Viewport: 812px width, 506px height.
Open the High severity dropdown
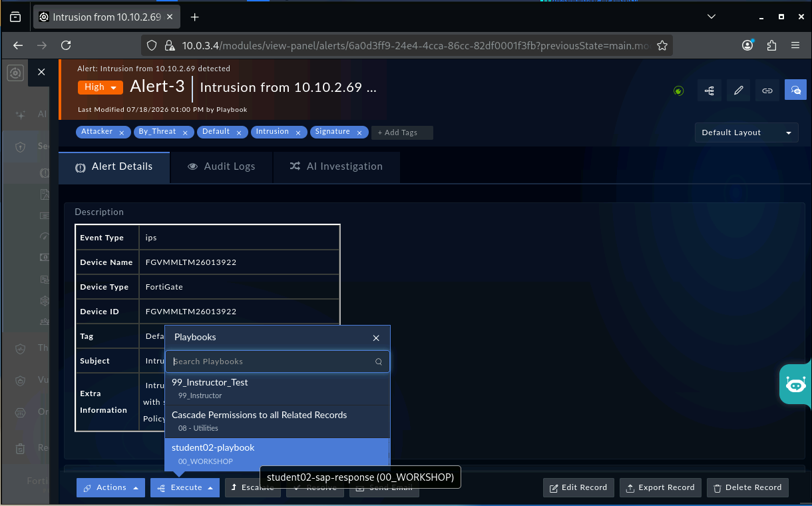(101, 87)
